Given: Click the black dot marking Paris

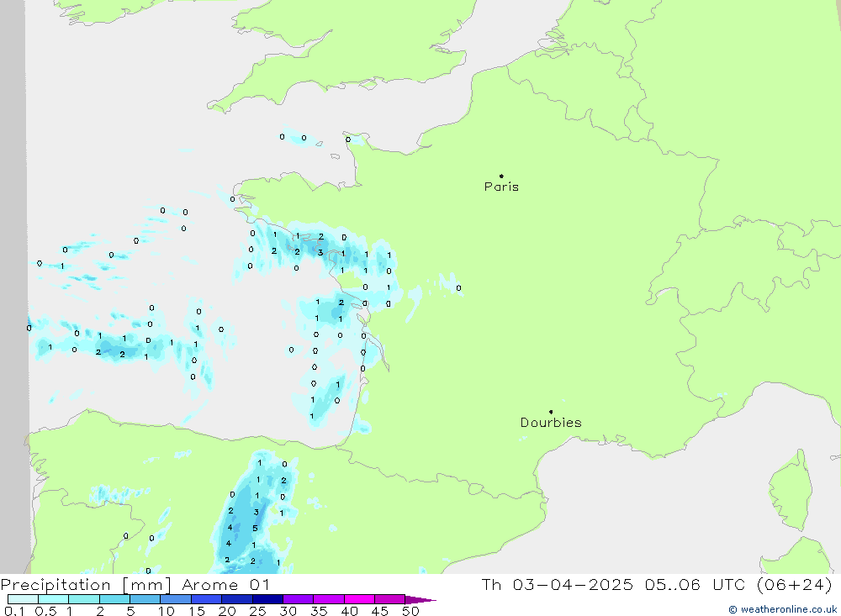Looking at the screenshot, I should click(x=501, y=176).
